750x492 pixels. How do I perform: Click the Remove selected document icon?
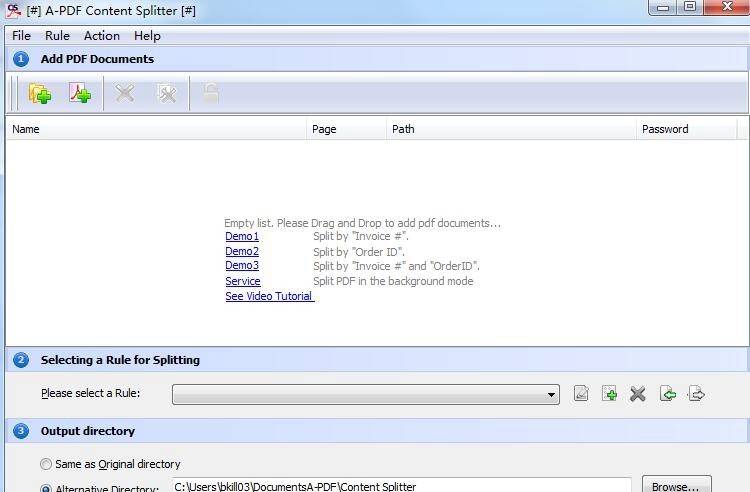pos(125,93)
